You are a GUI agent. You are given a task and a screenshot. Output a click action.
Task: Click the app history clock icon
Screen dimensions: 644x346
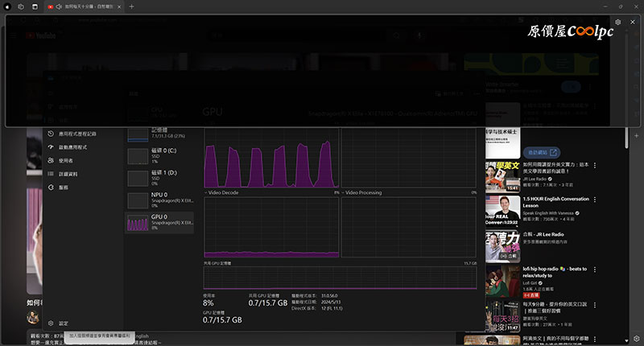[51, 134]
